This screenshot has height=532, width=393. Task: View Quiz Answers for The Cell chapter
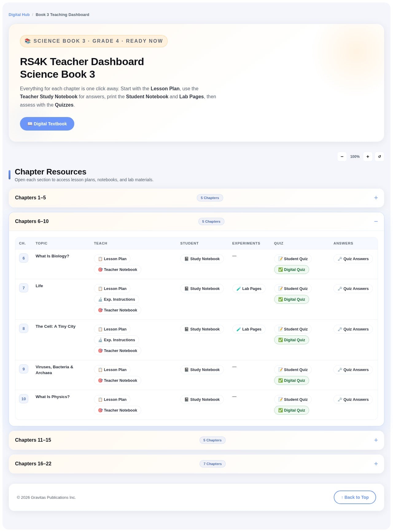[x=353, y=329]
